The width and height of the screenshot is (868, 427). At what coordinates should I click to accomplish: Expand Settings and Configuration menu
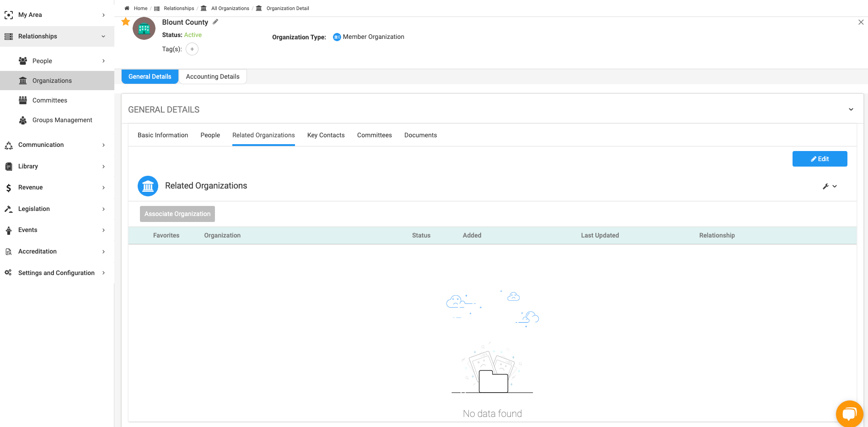pyautogui.click(x=57, y=273)
